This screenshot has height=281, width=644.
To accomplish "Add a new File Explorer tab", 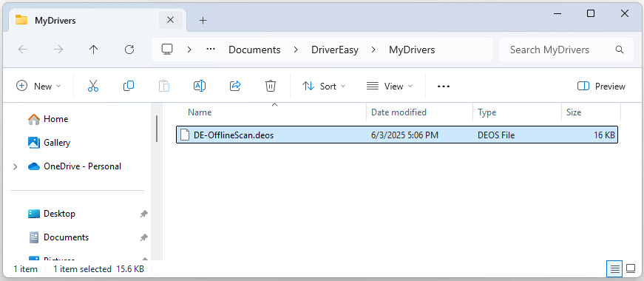I will point(203,20).
